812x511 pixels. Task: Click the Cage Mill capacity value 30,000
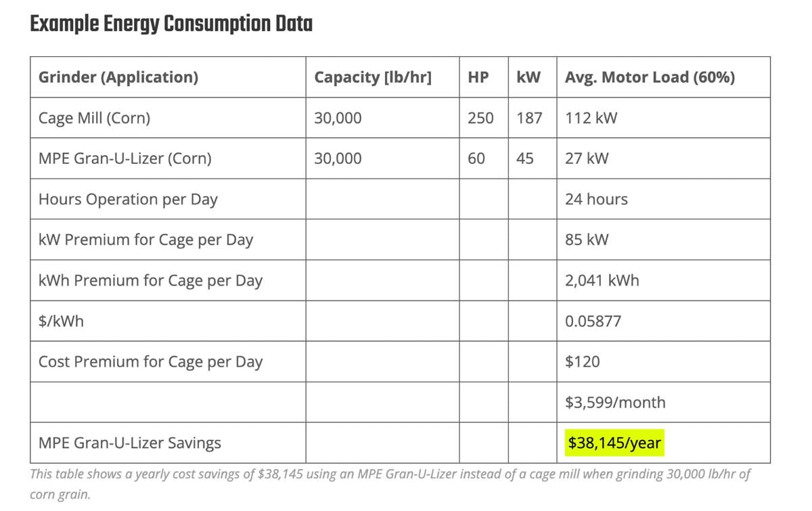[338, 118]
